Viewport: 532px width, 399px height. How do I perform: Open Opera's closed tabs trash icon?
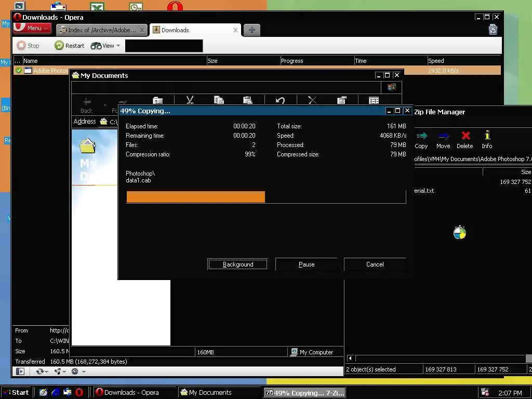click(493, 30)
